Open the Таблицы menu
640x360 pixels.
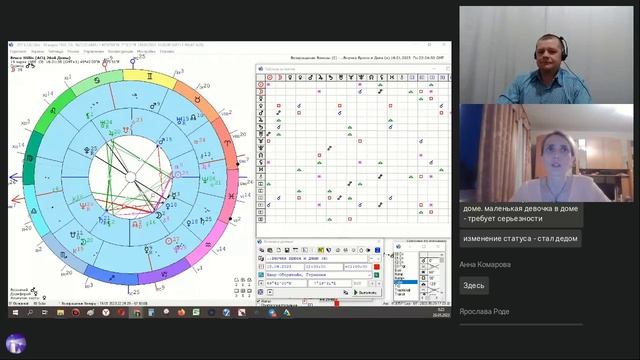(x=56, y=51)
